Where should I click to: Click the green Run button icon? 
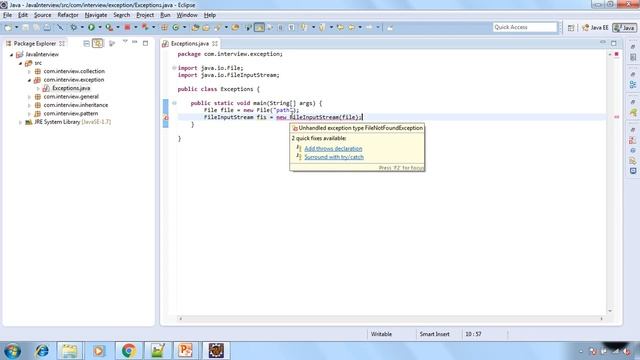(x=91, y=27)
